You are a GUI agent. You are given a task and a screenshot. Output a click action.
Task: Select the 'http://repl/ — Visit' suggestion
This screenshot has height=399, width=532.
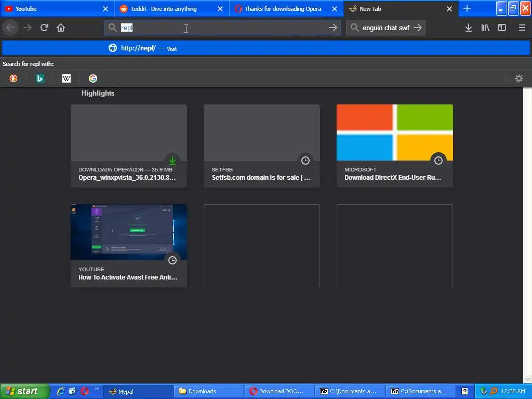(x=266, y=48)
